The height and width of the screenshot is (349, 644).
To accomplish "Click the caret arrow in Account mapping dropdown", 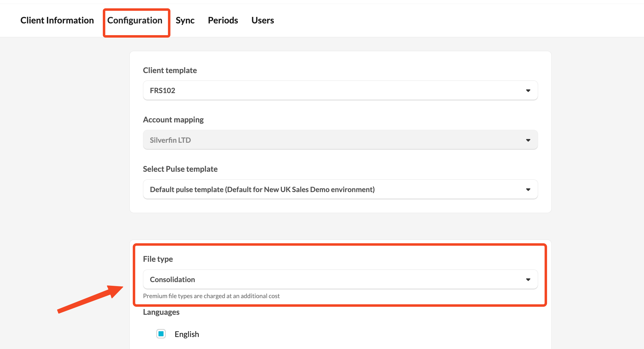I will pos(528,140).
